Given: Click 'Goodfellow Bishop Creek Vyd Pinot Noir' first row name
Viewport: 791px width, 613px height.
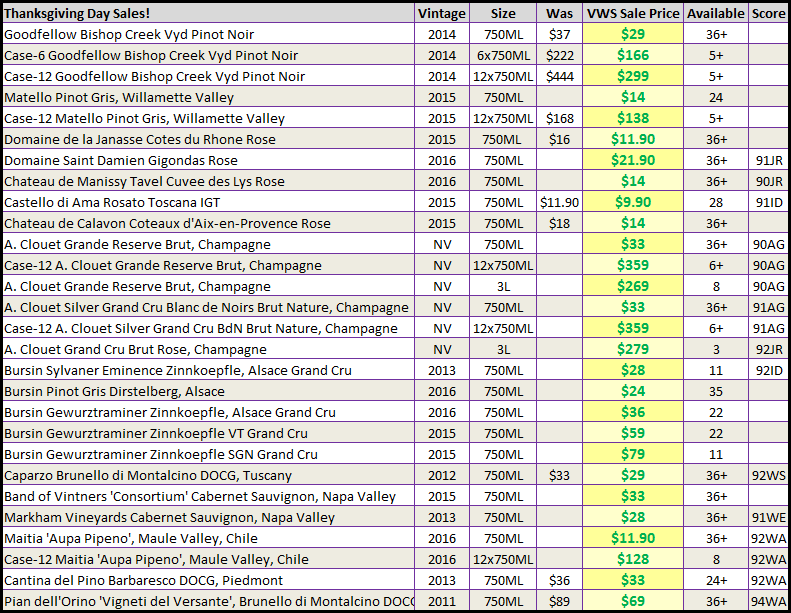Looking at the screenshot, I should click(129, 34).
